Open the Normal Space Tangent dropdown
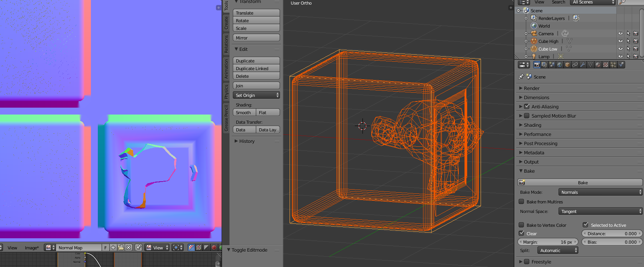This screenshot has width=644, height=267. point(600,211)
